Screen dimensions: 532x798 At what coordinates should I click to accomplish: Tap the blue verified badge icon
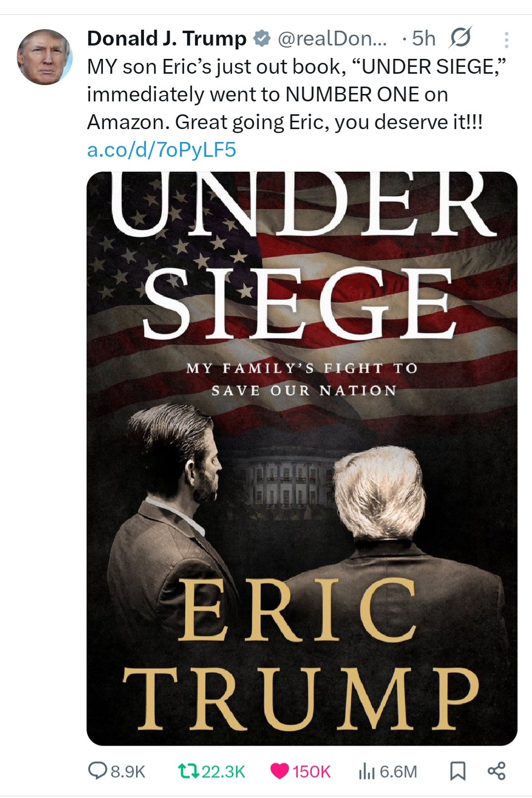[262, 39]
